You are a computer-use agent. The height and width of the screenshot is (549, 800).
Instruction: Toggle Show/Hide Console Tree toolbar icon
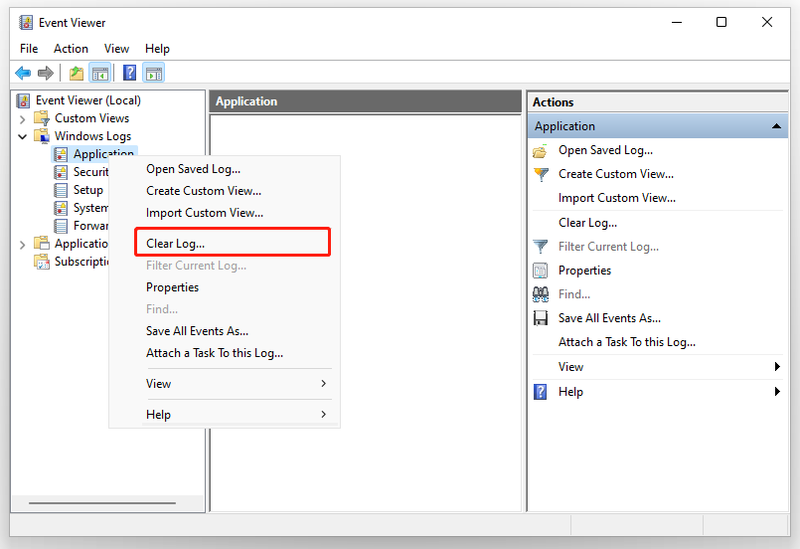tap(101, 73)
